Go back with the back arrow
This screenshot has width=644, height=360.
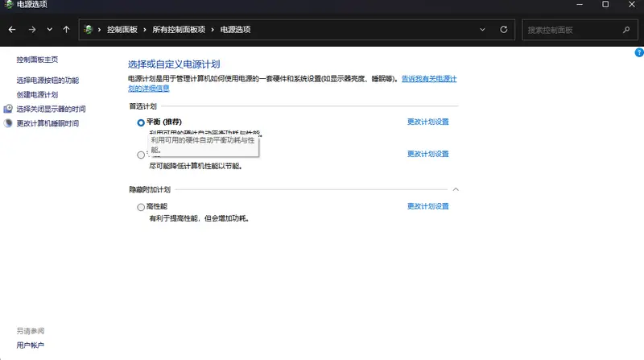tap(12, 30)
